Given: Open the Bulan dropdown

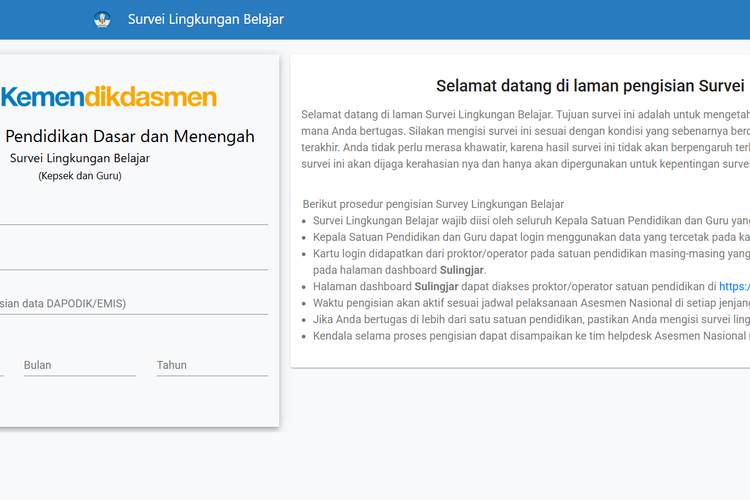Looking at the screenshot, I should [79, 365].
